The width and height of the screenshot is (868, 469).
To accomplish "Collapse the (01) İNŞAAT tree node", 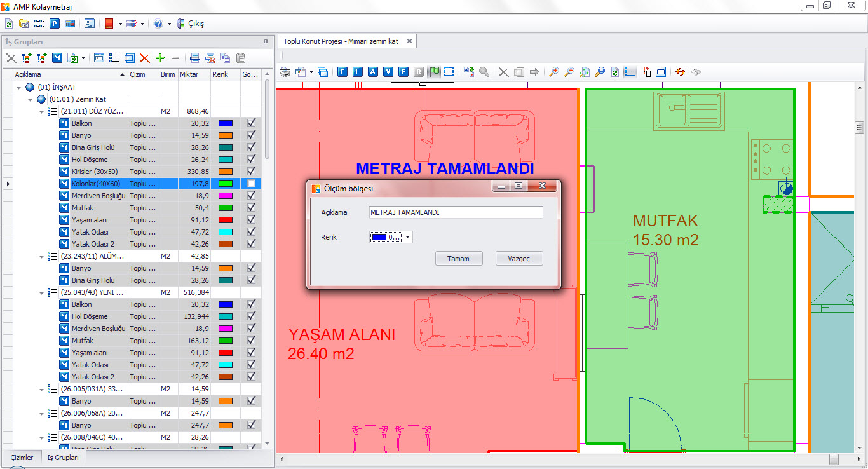I will (19, 87).
